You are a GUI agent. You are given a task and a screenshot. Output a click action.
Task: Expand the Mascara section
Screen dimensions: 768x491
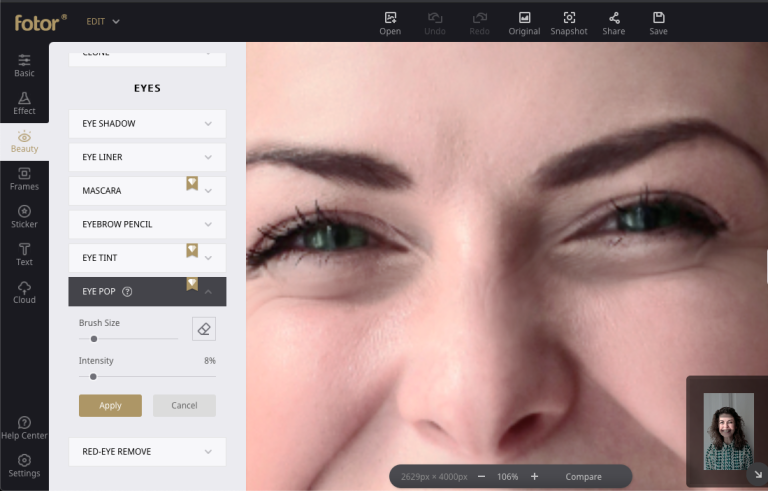[147, 191]
